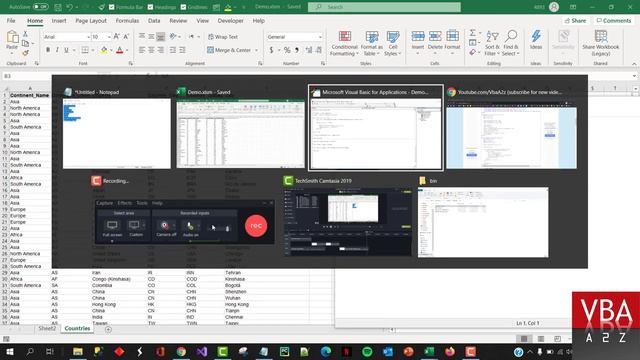The height and width of the screenshot is (360, 640).
Task: Open Chrome from the taskbar
Action: pos(181,351)
